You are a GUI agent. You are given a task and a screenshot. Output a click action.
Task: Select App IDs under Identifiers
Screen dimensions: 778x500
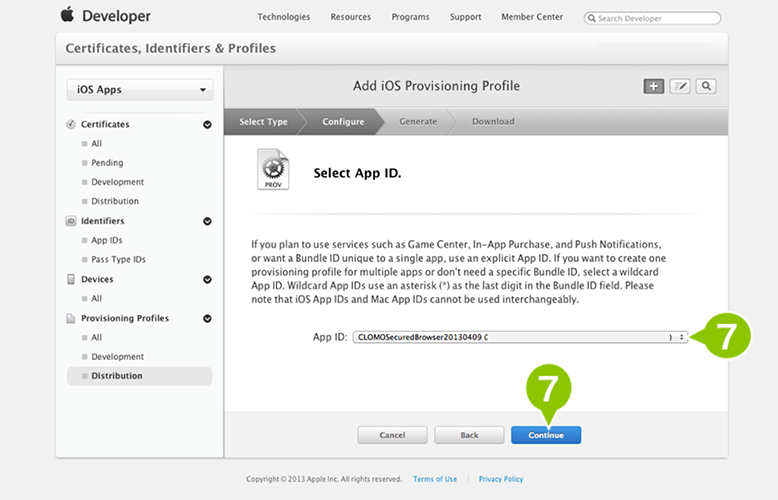tap(107, 240)
